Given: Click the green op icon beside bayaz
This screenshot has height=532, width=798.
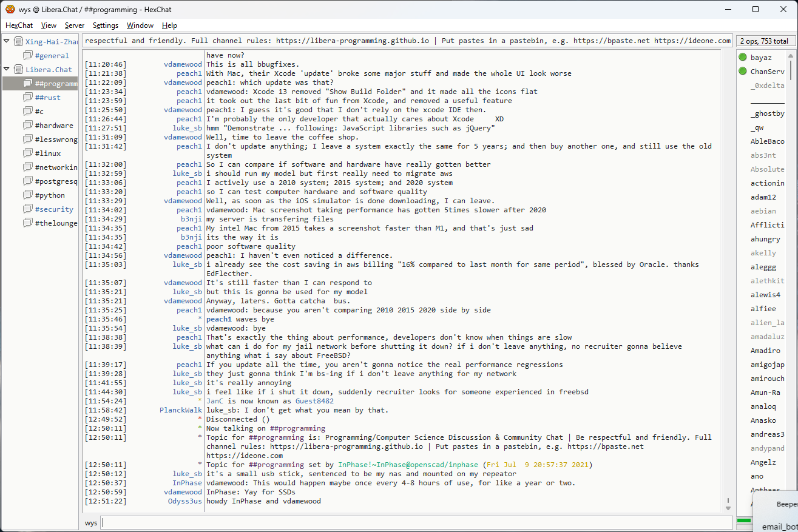Looking at the screenshot, I should pyautogui.click(x=742, y=58).
